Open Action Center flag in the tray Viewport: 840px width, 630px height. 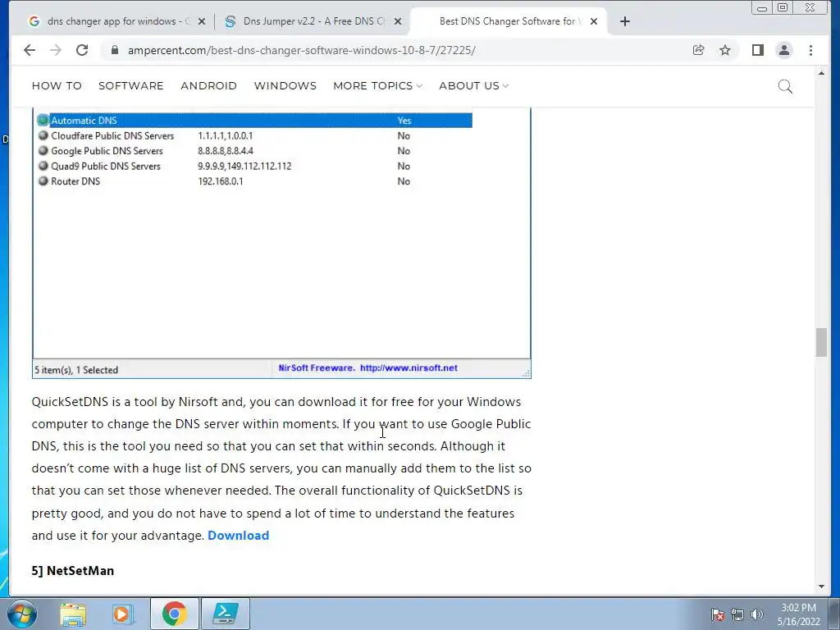[717, 614]
